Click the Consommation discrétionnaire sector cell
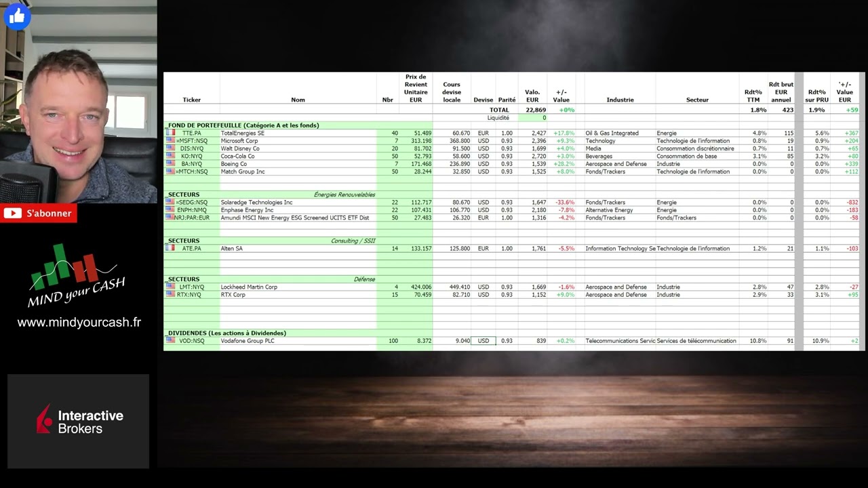The height and width of the screenshot is (488, 868). 696,148
